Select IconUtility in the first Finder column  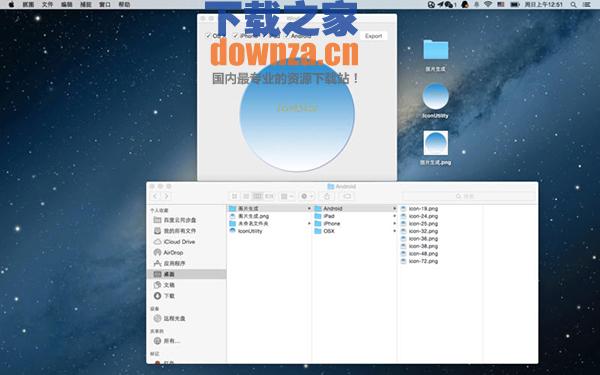coord(269,231)
